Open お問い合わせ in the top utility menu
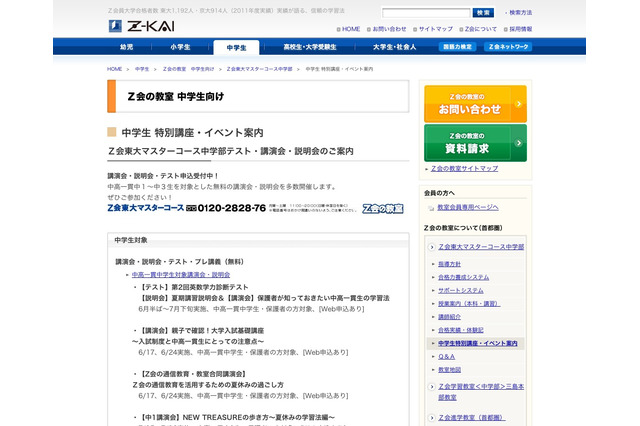 (x=389, y=29)
